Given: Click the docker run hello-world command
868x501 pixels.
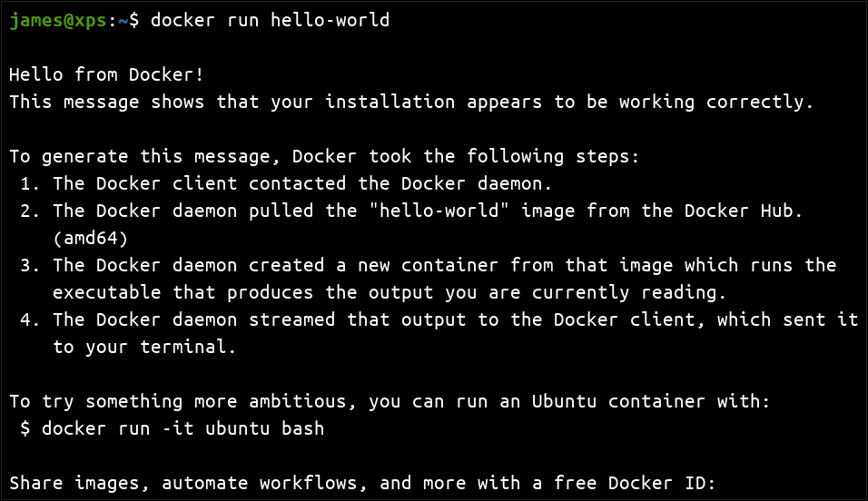Looking at the screenshot, I should [271, 20].
